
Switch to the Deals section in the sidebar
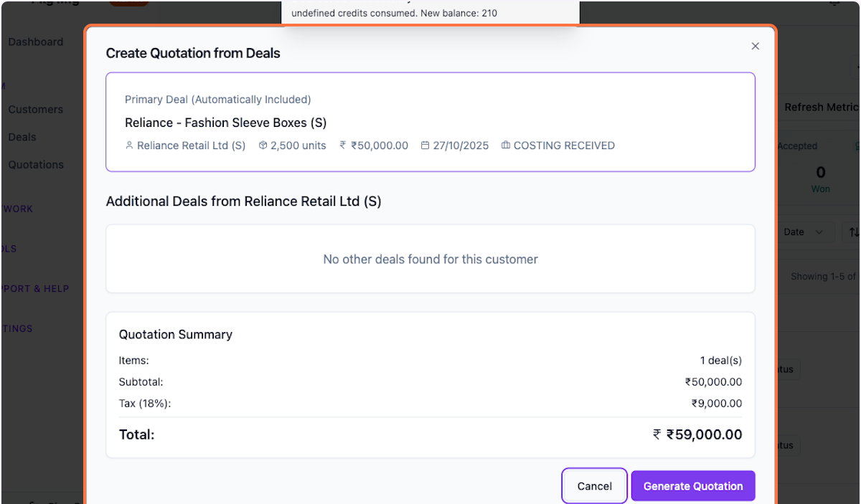coord(22,136)
